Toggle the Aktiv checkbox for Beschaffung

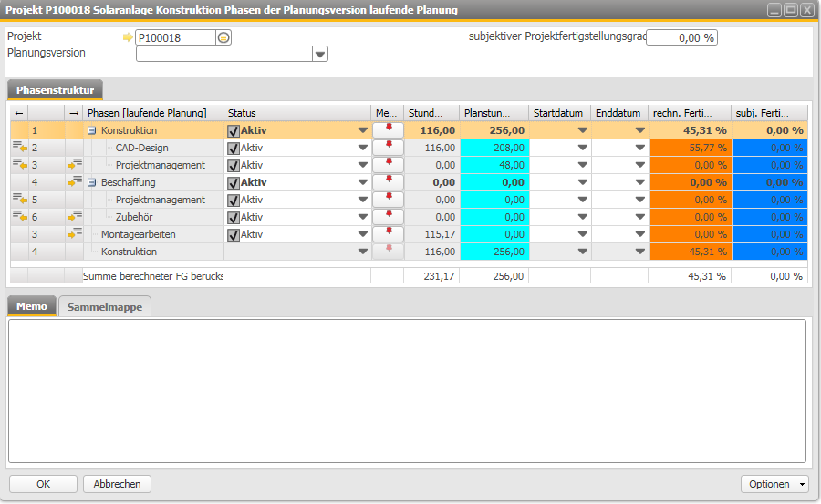pos(234,182)
